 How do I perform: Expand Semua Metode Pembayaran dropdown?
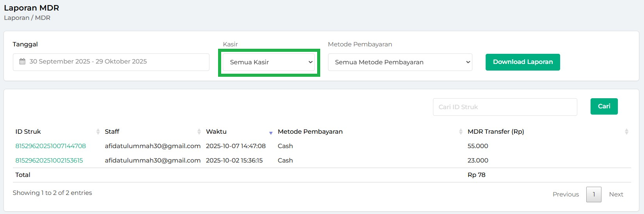click(400, 62)
